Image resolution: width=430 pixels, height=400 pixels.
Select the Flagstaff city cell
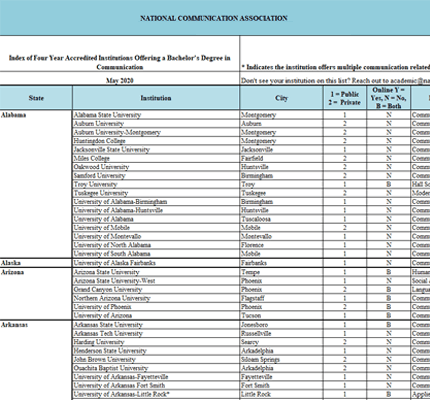(x=281, y=298)
